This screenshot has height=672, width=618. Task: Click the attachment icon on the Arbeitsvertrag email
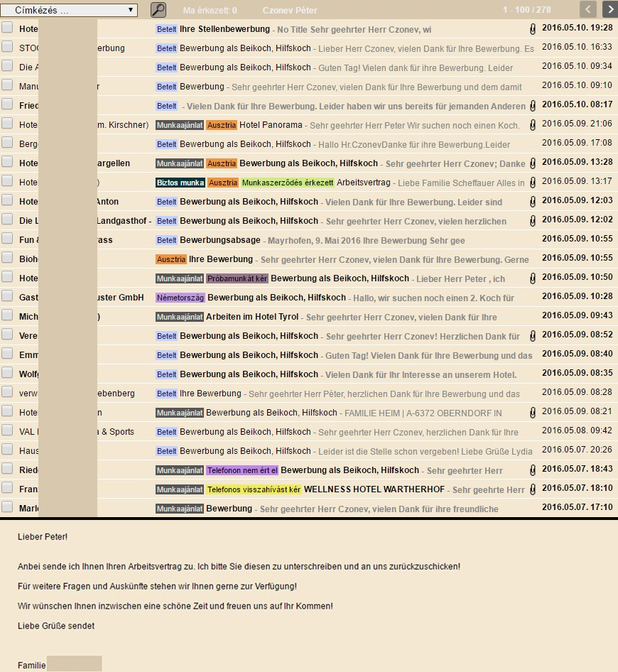(532, 183)
